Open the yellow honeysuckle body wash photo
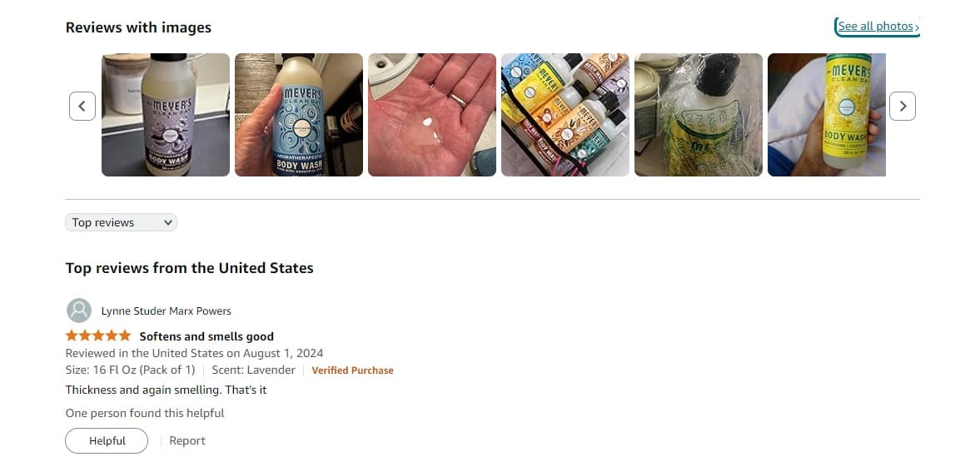980x467 pixels. pos(826,114)
